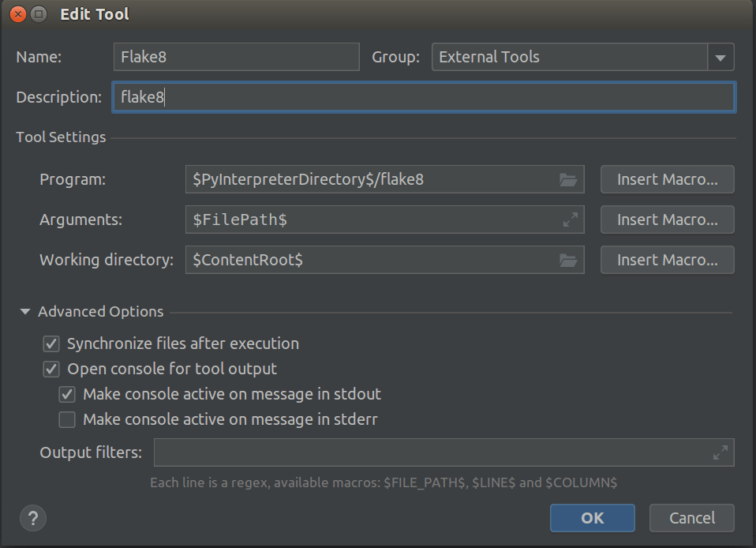Open the Group dropdown list
This screenshot has height=548, width=756.
(720, 58)
